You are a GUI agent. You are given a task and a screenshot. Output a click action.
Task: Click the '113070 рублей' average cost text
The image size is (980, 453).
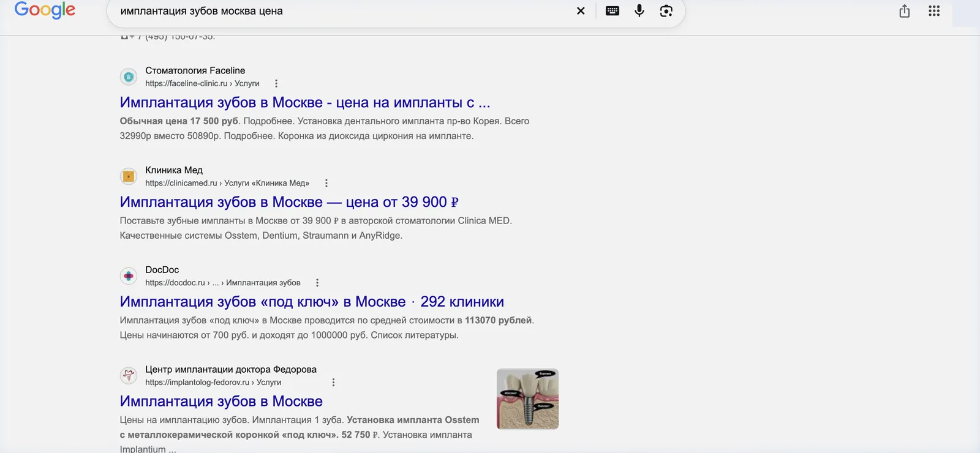[x=499, y=320]
